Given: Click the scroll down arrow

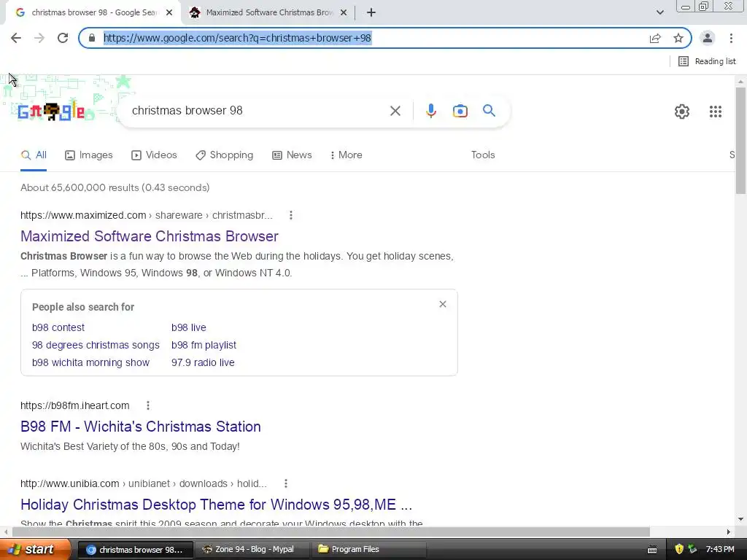Looking at the screenshot, I should point(740,519).
